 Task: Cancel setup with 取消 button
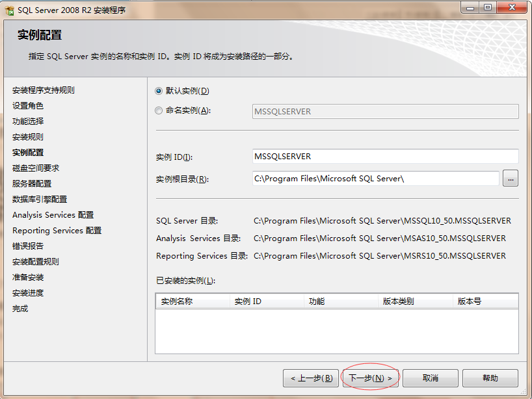(x=430, y=378)
